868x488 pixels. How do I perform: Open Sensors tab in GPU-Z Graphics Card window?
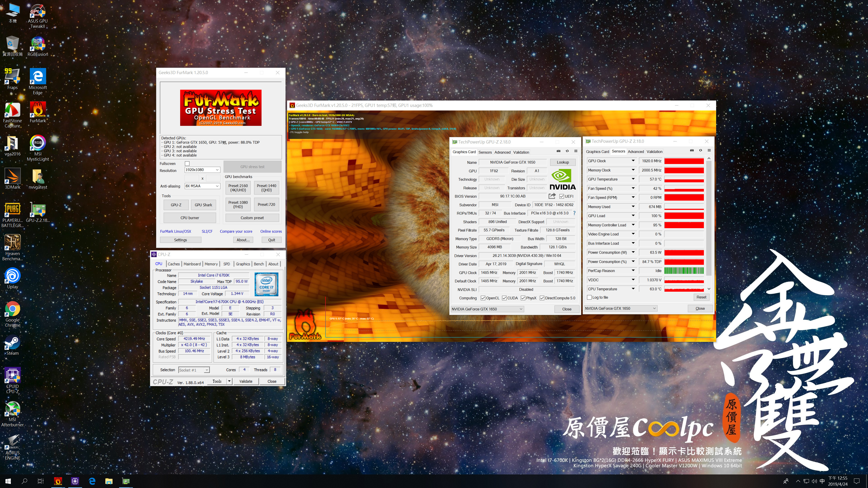[485, 152]
